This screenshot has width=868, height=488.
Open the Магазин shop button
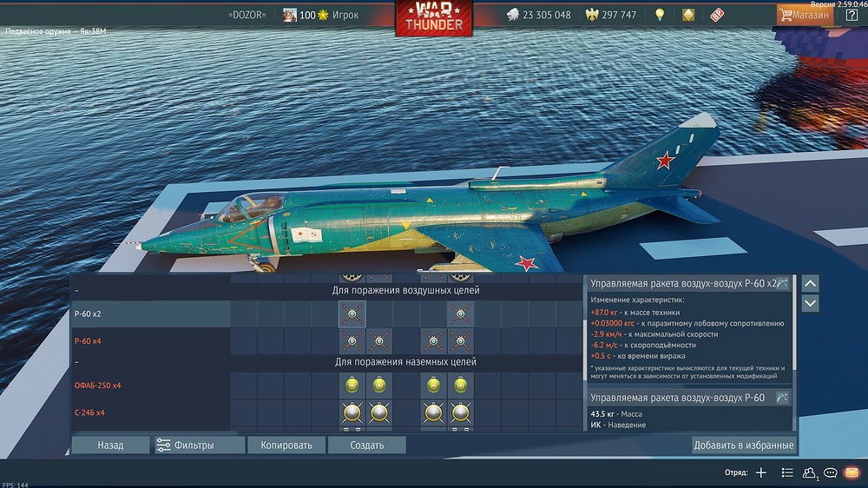click(x=805, y=15)
